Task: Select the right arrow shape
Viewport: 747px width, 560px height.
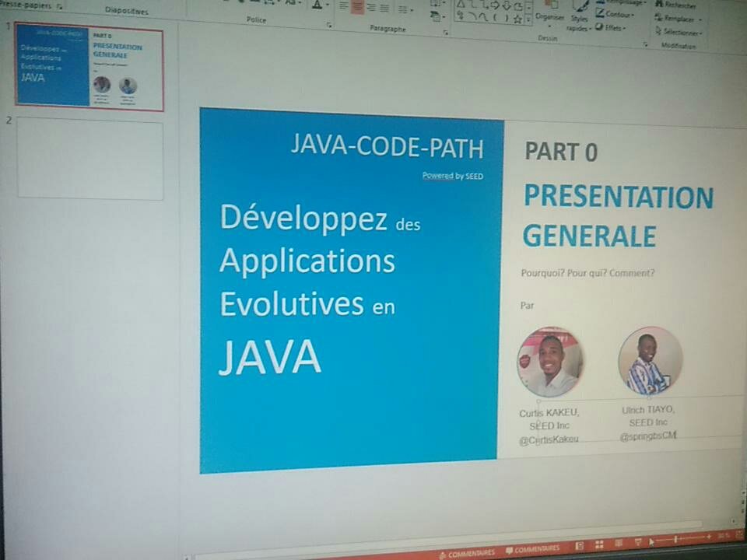Action: (496, 5)
